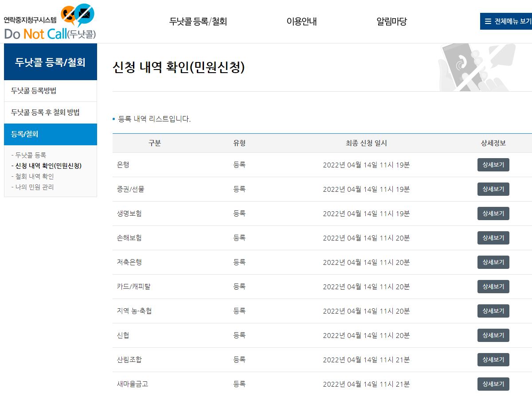This screenshot has height=396, width=532.
Task: Click 상세보기 for the 새마을금고 row
Action: [493, 384]
